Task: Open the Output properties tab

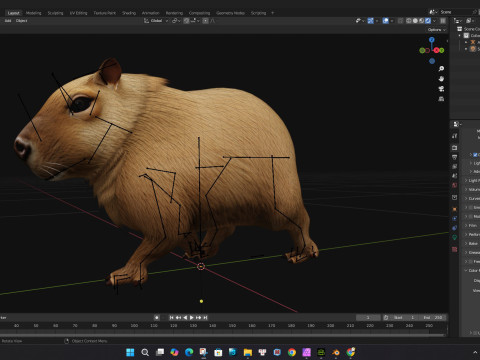Action: click(455, 157)
